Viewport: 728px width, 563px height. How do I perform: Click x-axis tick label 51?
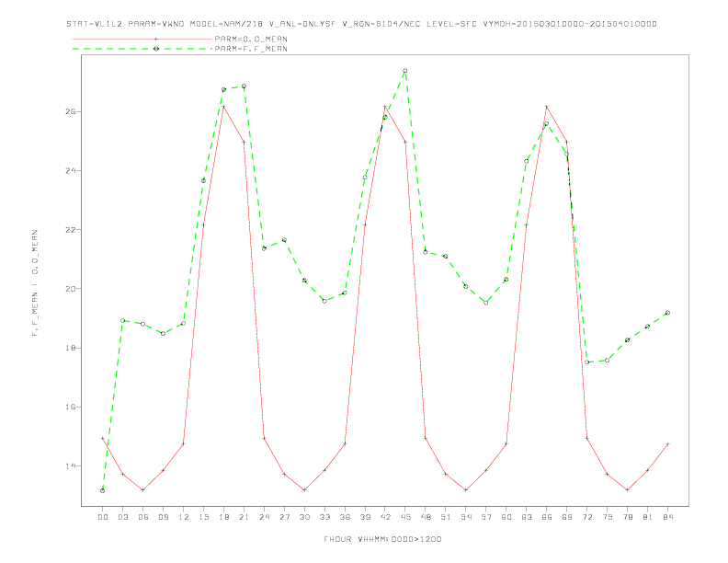(x=446, y=517)
